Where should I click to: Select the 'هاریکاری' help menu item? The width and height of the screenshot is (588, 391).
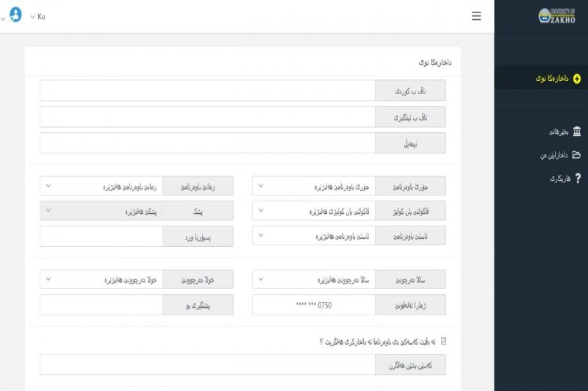[x=558, y=179]
